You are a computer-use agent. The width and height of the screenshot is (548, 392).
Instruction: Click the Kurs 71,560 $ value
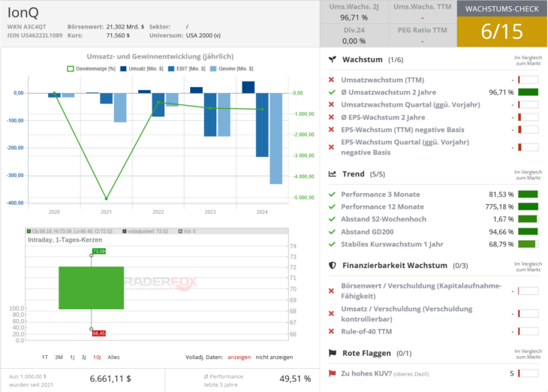pyautogui.click(x=118, y=35)
